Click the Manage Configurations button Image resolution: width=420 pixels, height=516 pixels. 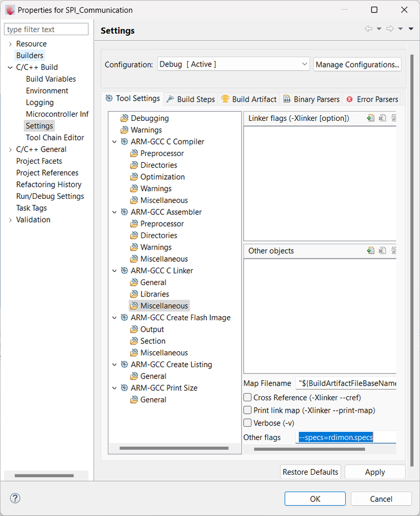tap(357, 64)
